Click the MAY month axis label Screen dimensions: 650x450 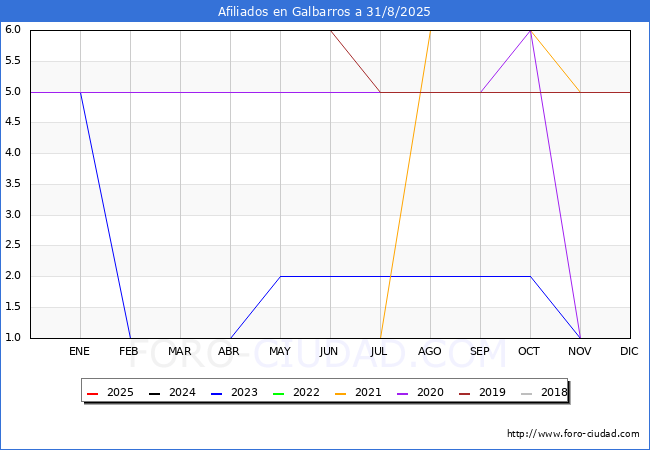280,351
